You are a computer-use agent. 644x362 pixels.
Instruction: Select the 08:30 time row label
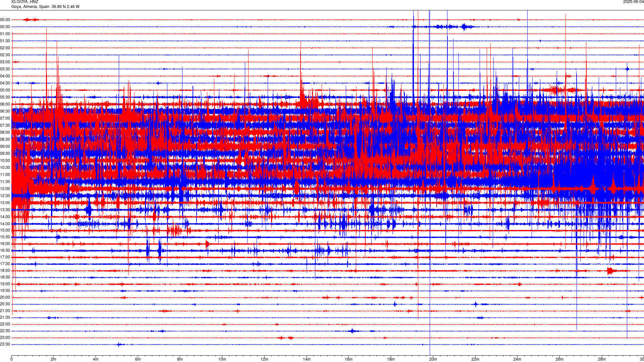pos(5,139)
